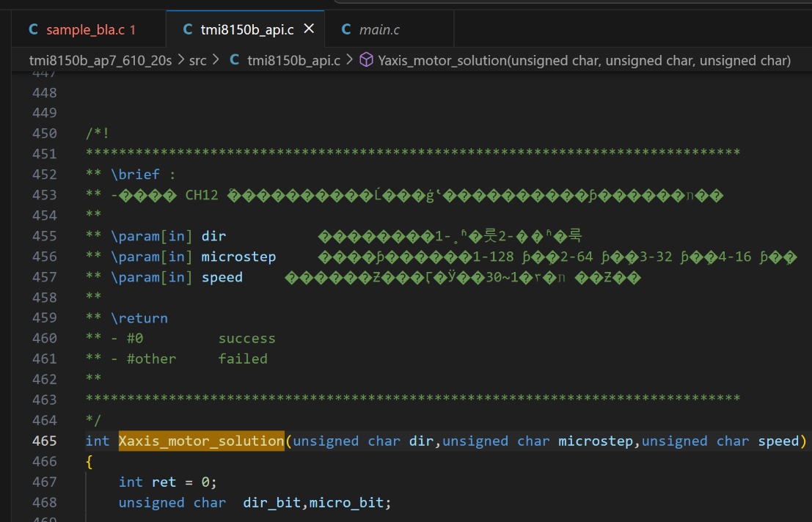Click line number 468 in the gutter

[x=45, y=502]
